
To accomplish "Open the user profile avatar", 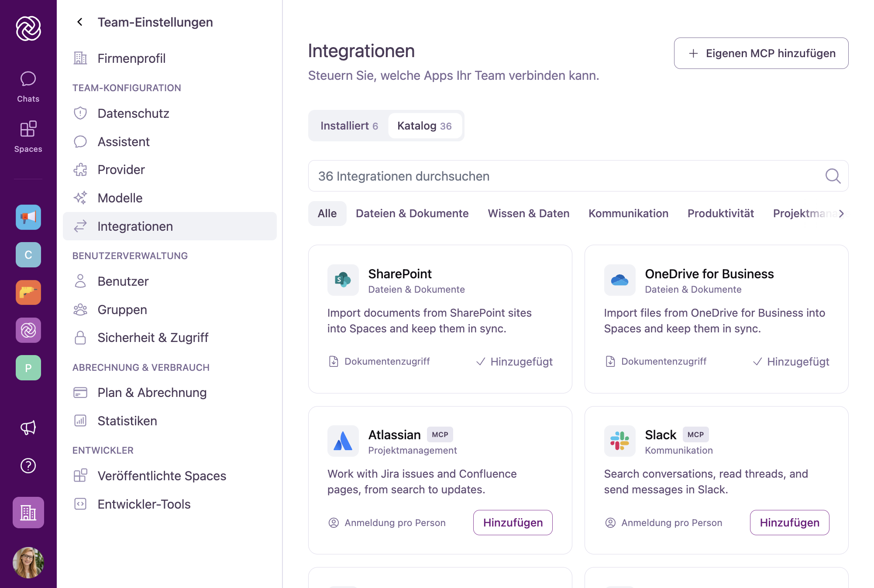I will tap(28, 563).
